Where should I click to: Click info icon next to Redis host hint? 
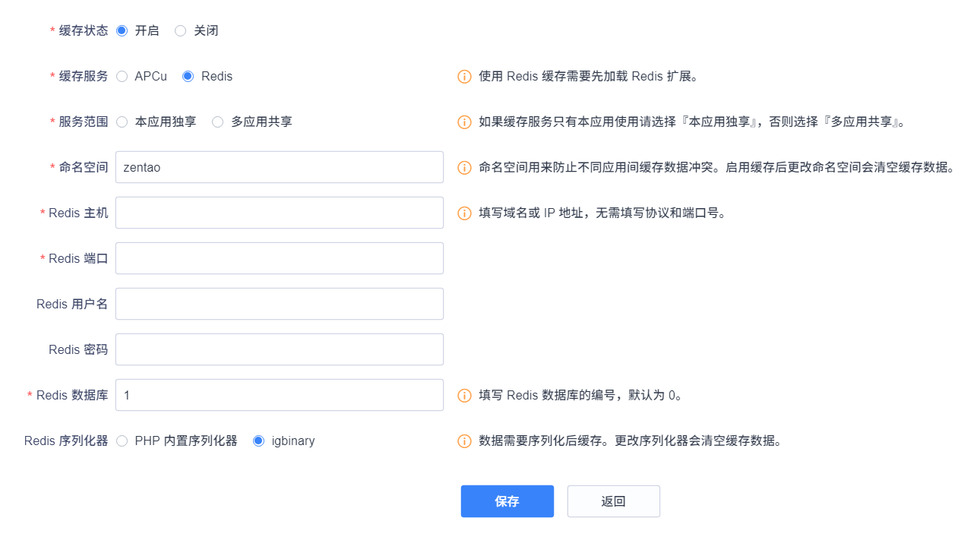click(464, 213)
